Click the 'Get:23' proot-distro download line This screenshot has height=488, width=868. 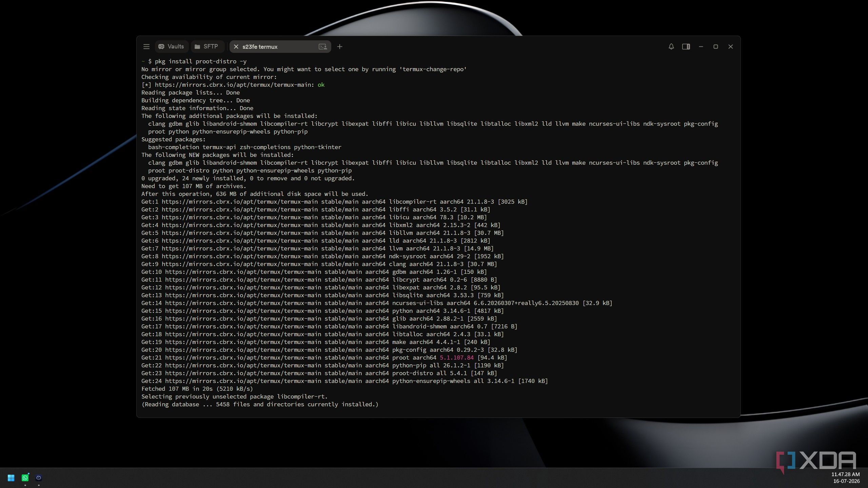(319, 373)
